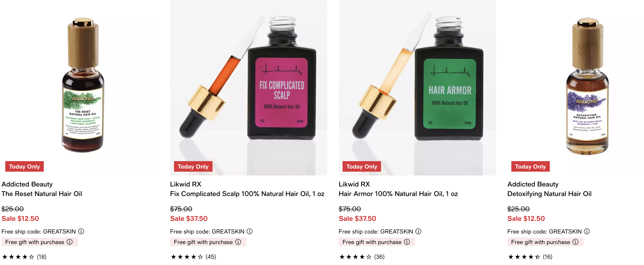The height and width of the screenshot is (265, 644).
Task: Open info icon beside first GREATSKIN ship code
Action: [x=81, y=231]
